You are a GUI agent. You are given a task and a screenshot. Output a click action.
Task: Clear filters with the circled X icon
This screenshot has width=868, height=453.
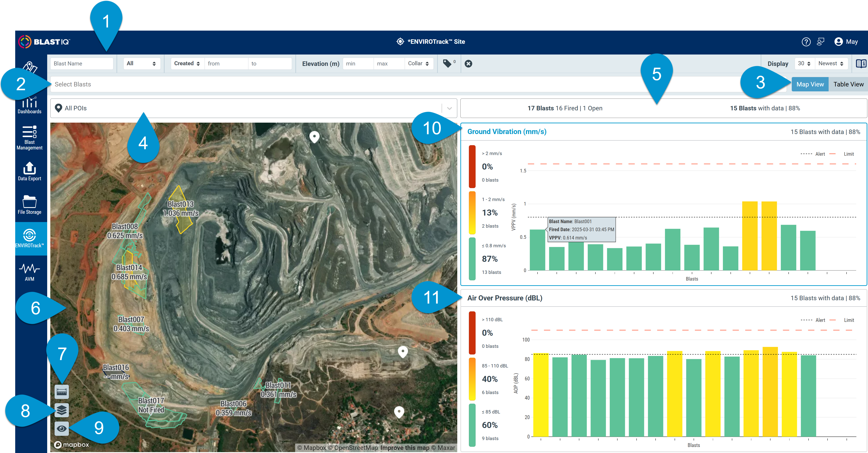pyautogui.click(x=468, y=64)
